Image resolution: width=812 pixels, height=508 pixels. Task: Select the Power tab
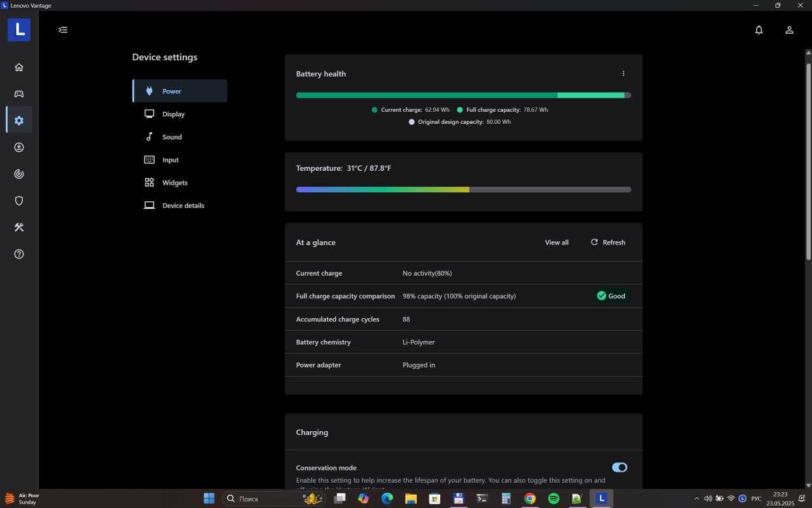tap(180, 91)
